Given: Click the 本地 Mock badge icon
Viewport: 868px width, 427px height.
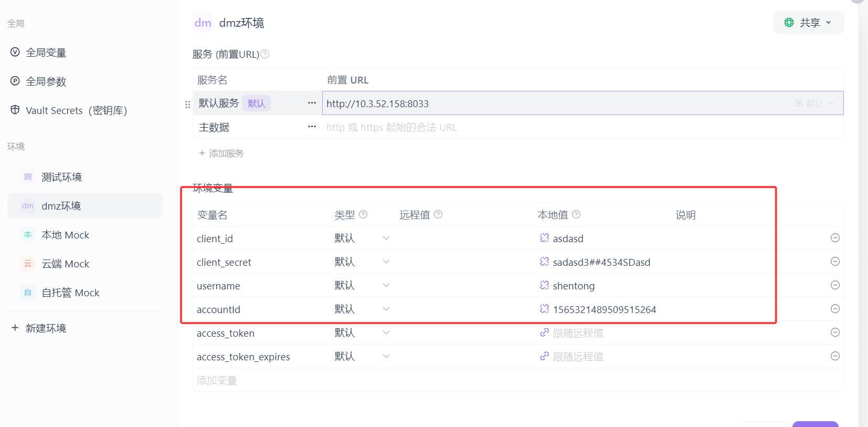Looking at the screenshot, I should click(x=28, y=235).
